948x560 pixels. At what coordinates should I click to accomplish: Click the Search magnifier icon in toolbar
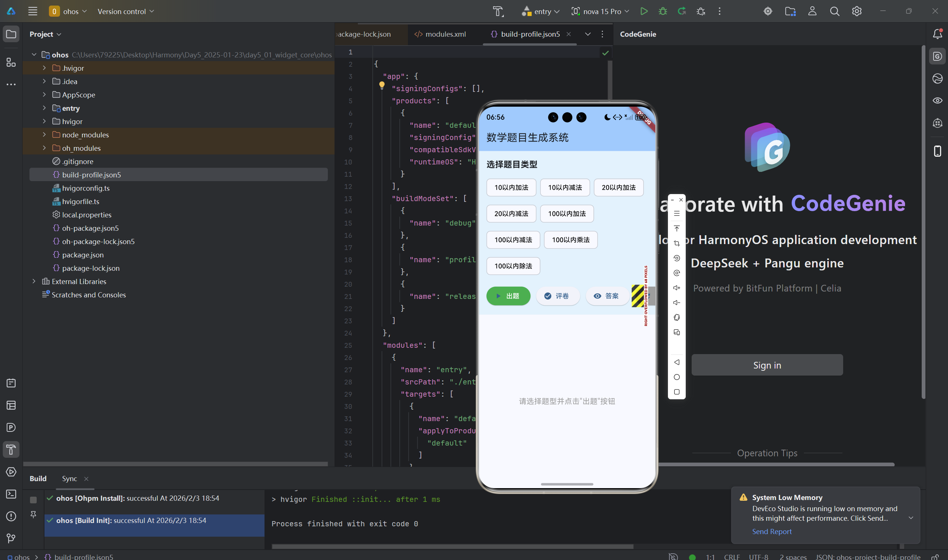834,11
